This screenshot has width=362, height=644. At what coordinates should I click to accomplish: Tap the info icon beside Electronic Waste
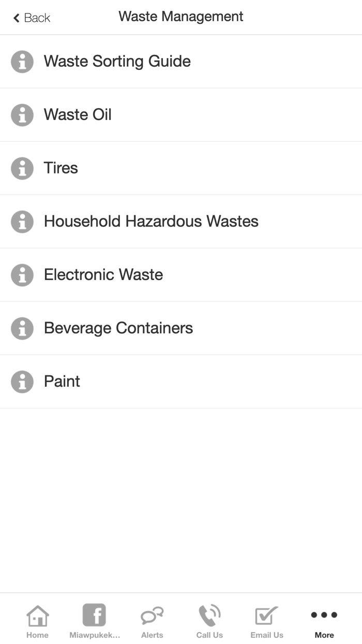pos(22,275)
